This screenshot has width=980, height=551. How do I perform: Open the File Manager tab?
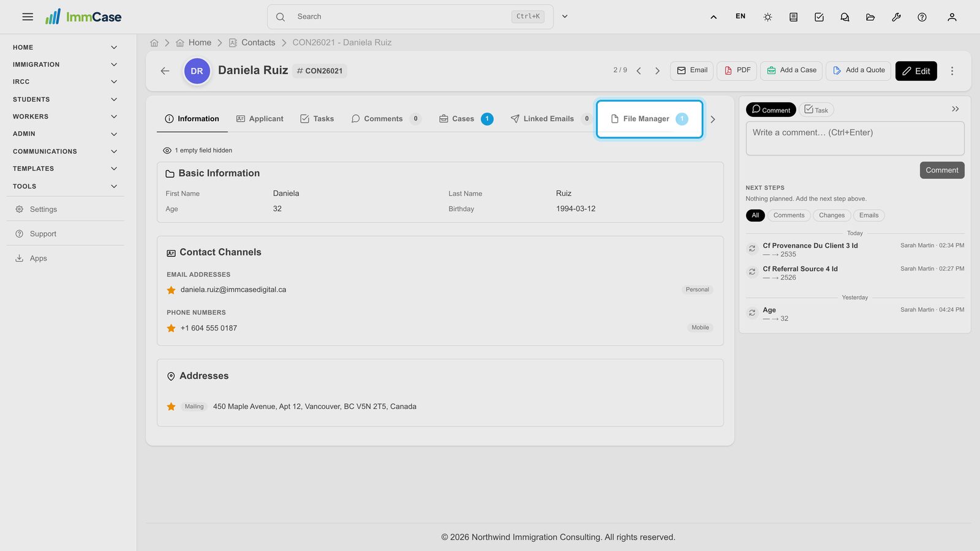(x=649, y=119)
